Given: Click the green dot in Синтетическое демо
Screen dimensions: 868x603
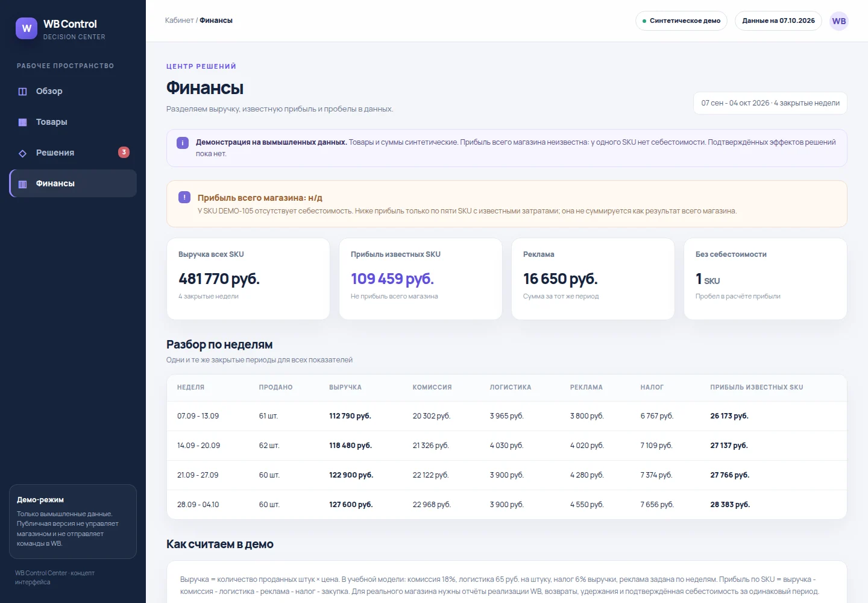Looking at the screenshot, I should (x=644, y=21).
